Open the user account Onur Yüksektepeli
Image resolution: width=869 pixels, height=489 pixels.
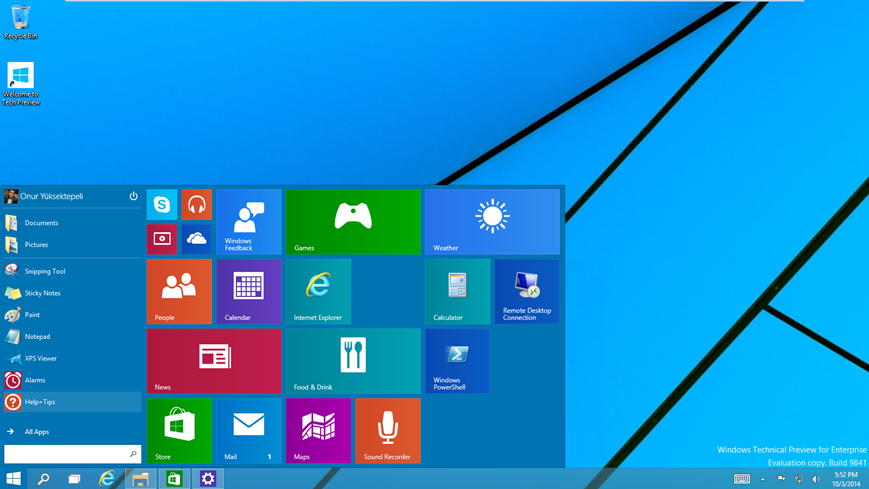[44, 196]
